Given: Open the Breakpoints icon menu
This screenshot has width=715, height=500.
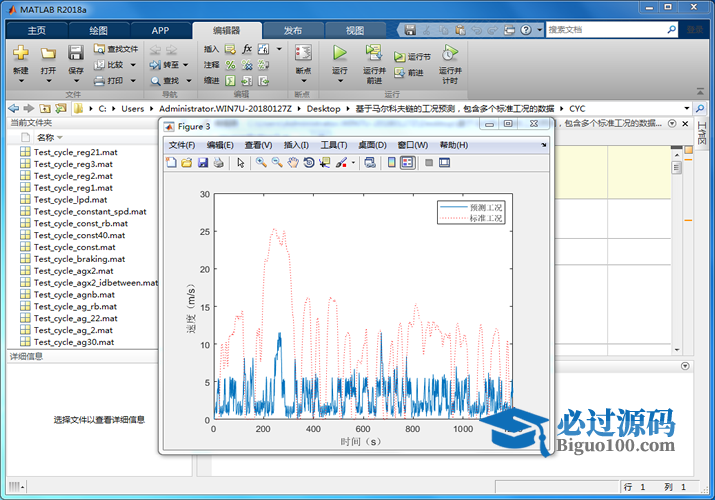Looking at the screenshot, I should [x=303, y=53].
